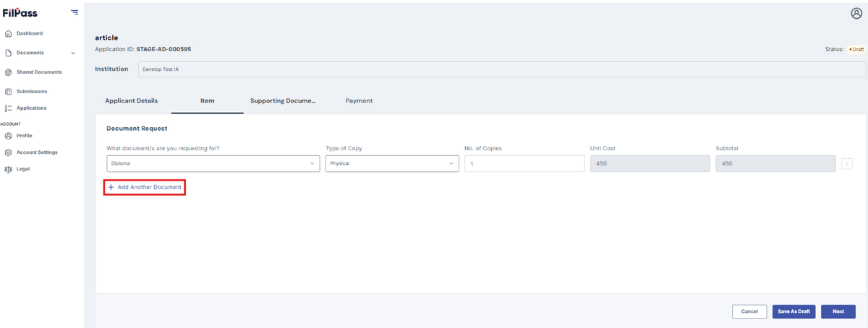Viewport: 868px width, 328px height.
Task: Switch to the Payment tab
Action: (x=359, y=100)
